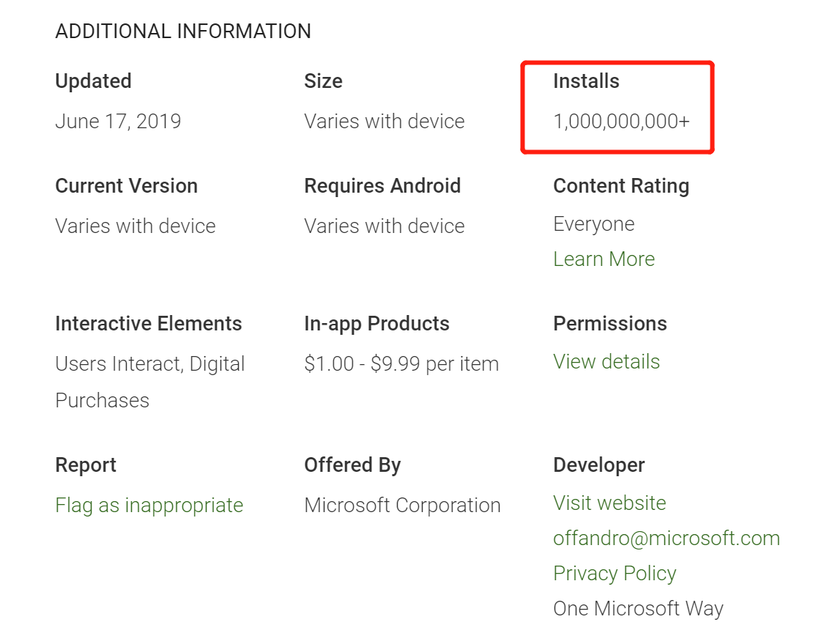Open the Learn More link
The width and height of the screenshot is (835, 644).
click(x=604, y=259)
